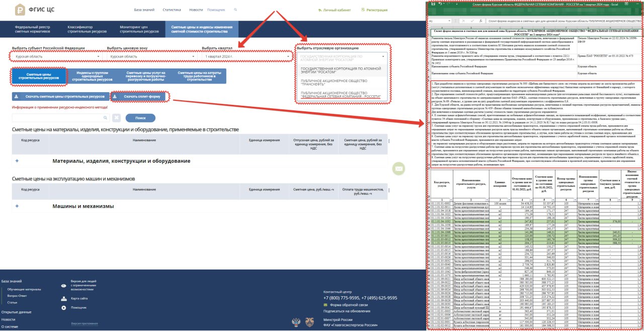Open the отраслевую организацию combo box
This screenshot has width=644, height=331.
(x=343, y=57)
